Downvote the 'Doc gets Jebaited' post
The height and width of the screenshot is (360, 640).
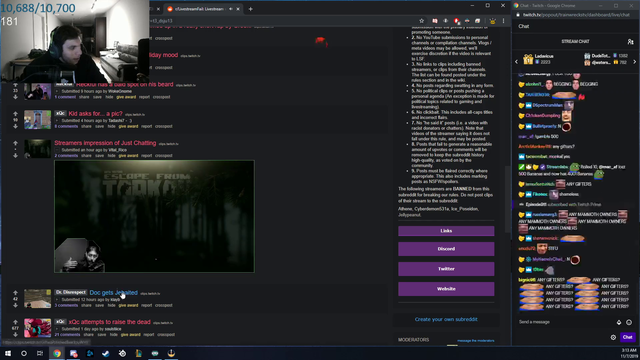15,305
